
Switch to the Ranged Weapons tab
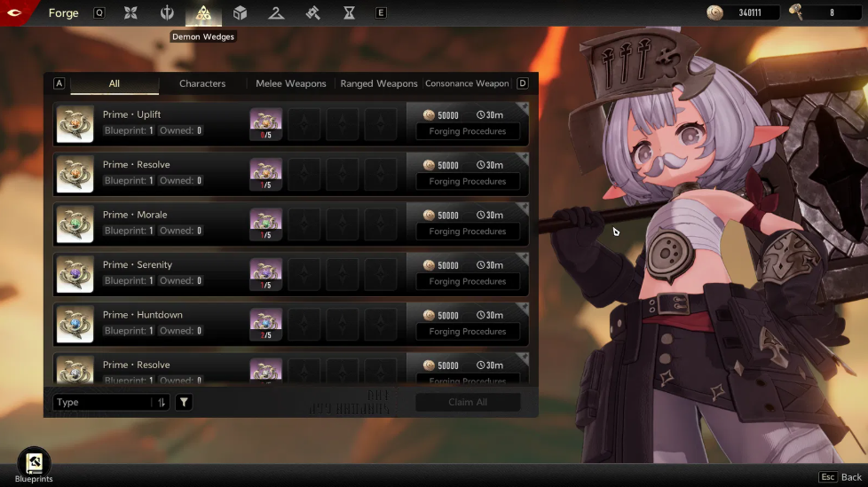(x=379, y=83)
